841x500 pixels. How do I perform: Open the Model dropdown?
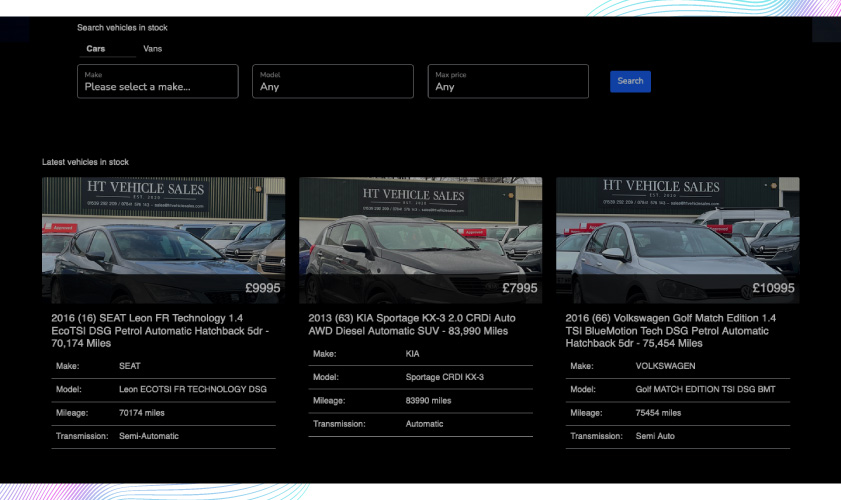click(333, 82)
